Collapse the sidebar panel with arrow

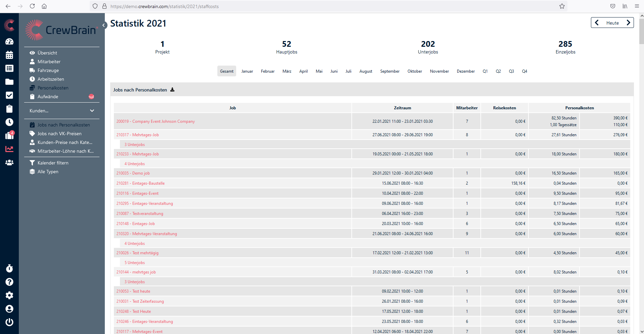click(x=104, y=25)
